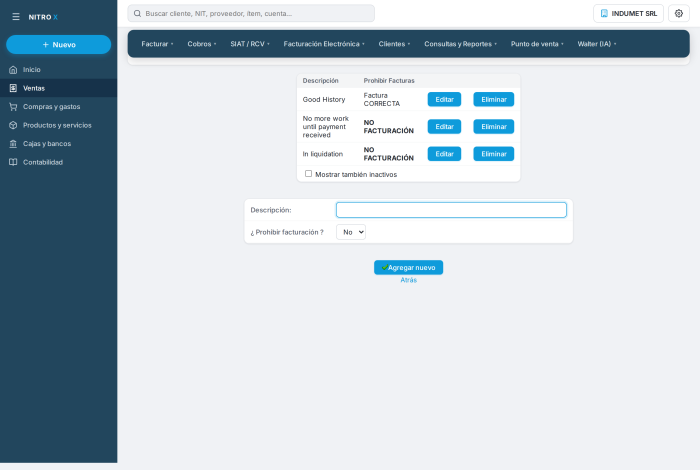Viewport: 700px width, 470px height.
Task: Open the INDUMET SRL company selector
Action: [x=628, y=13]
